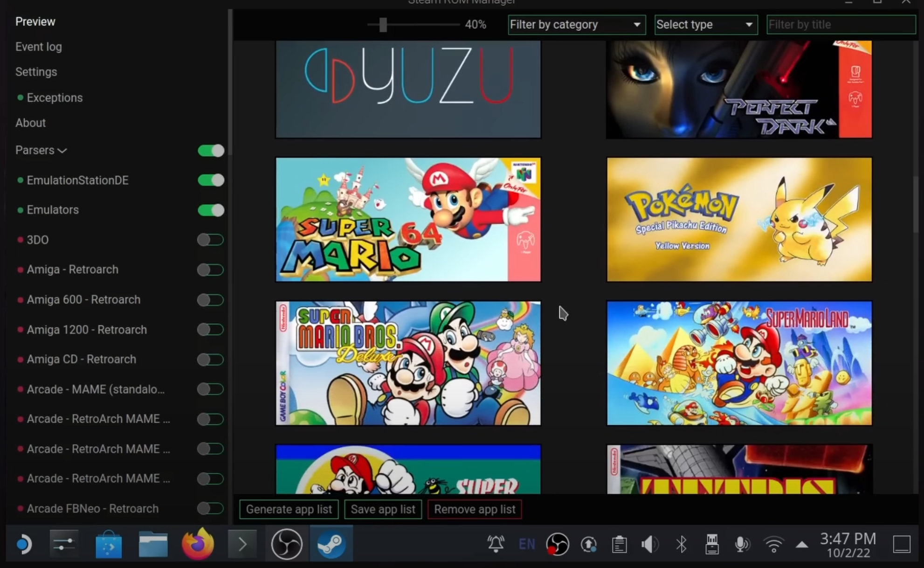924x568 pixels.
Task: Select the Perfect Dark artwork thumbnail
Action: point(739,89)
